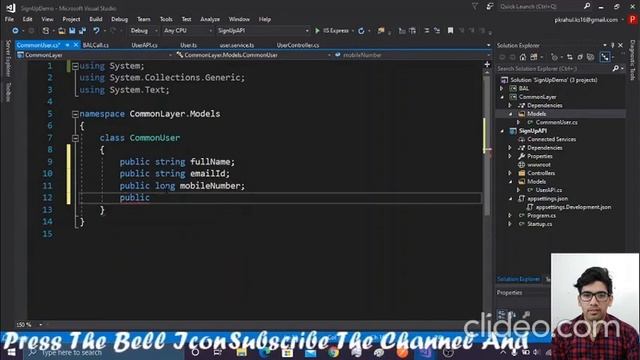Click the Back arrow in the Solution Explorer toolbar
640x360 pixels.
coord(502,57)
